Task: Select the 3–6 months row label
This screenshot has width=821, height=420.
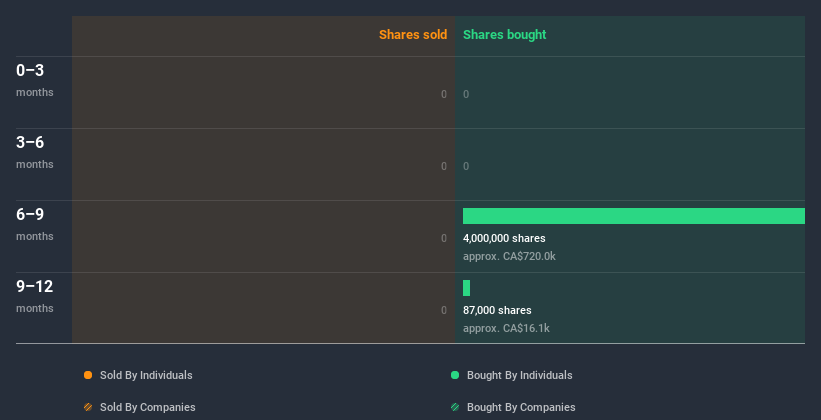Action: pos(35,152)
